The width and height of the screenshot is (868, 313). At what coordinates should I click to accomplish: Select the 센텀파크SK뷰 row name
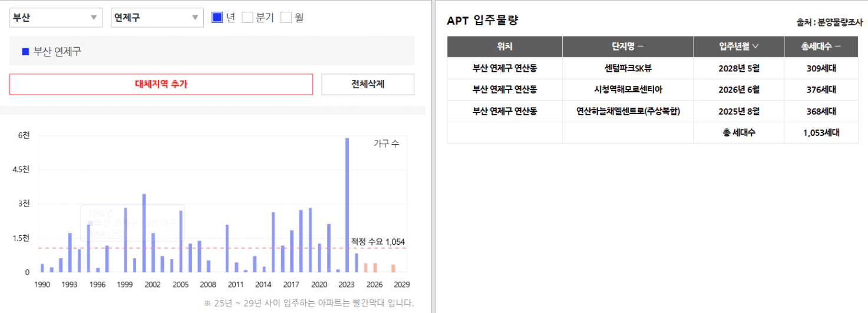click(628, 68)
